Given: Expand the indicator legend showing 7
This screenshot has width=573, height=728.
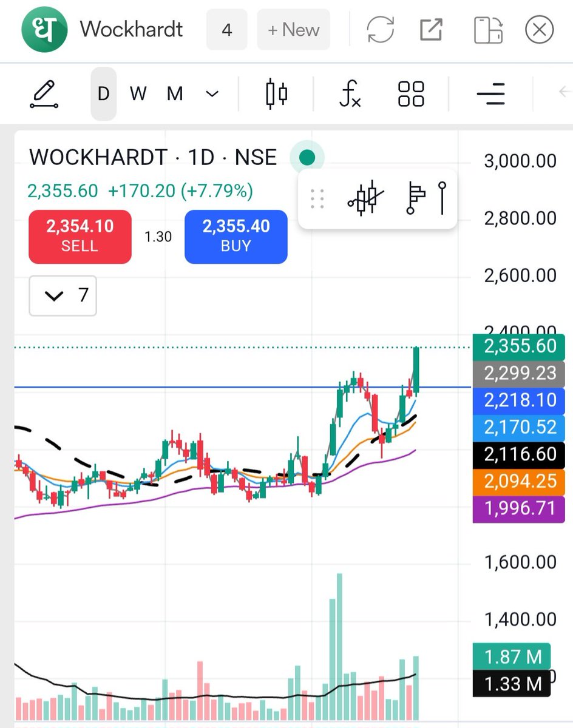Looking at the screenshot, I should click(x=63, y=296).
